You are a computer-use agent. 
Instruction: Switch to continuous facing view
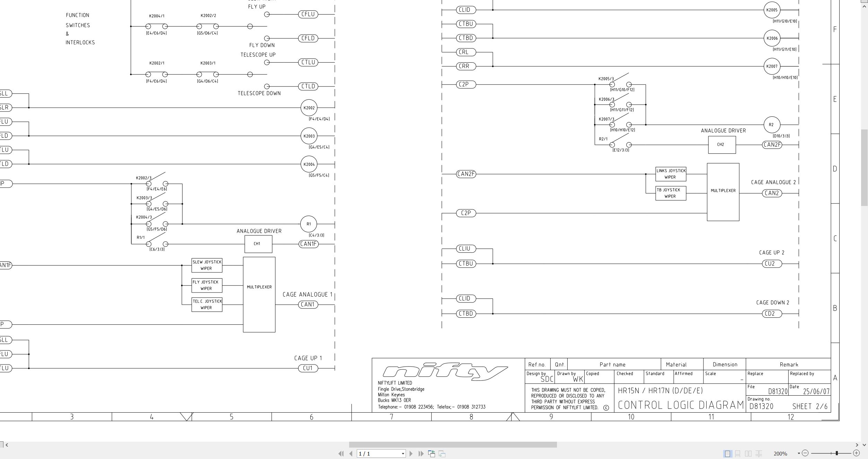[759, 453]
